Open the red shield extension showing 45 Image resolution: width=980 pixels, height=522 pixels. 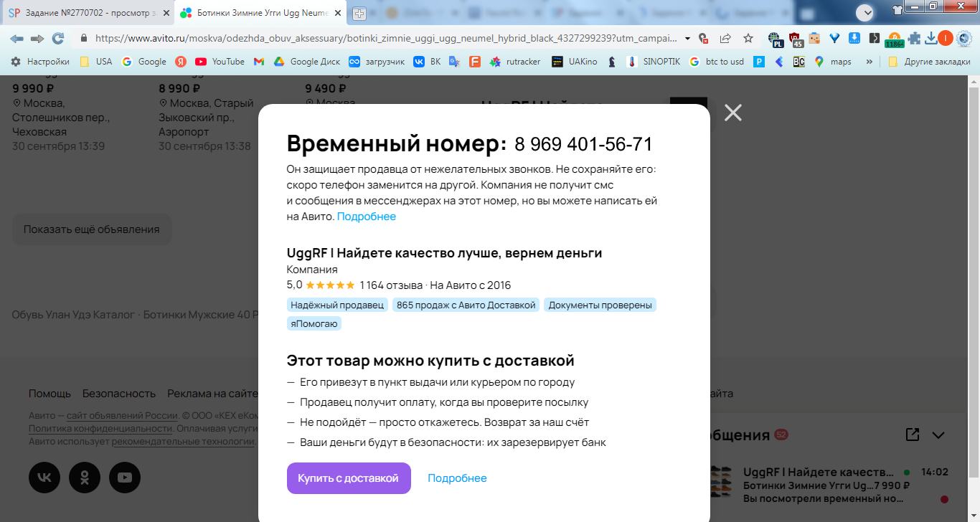tap(796, 39)
